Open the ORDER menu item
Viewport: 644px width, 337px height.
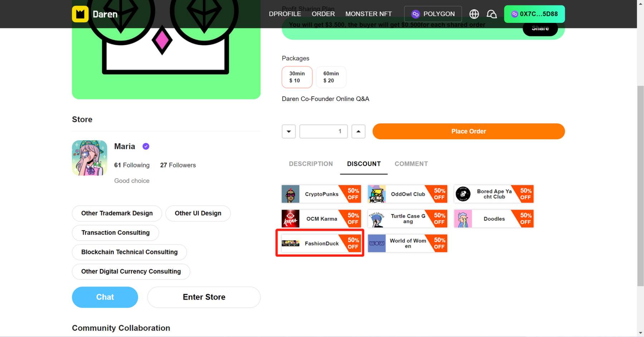[x=323, y=14]
